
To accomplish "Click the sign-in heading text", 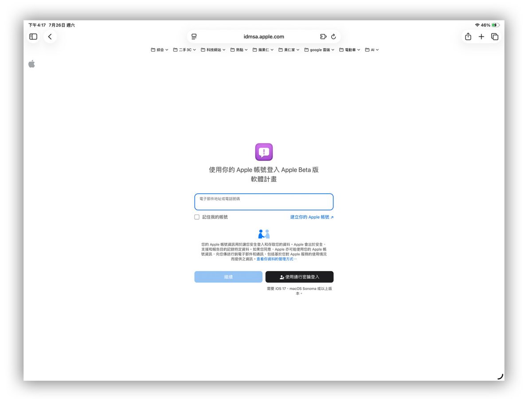I will (x=264, y=175).
